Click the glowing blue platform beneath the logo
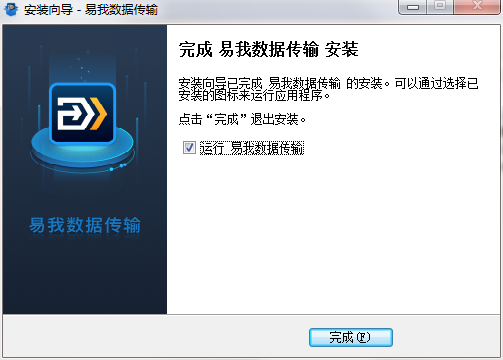Viewport: 503px width, 360px height. (x=83, y=150)
